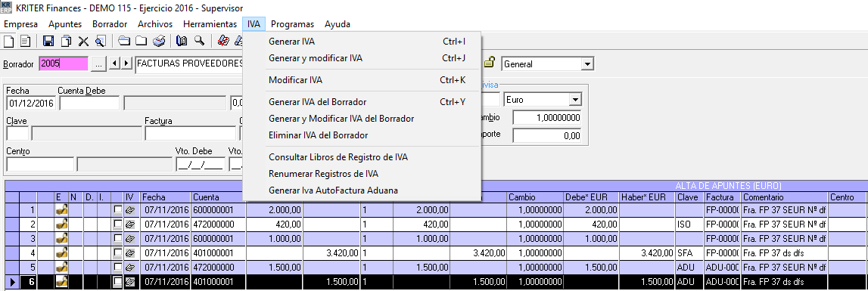868x291 pixels.
Task: Click the padlock icon beside General
Action: coord(490,63)
